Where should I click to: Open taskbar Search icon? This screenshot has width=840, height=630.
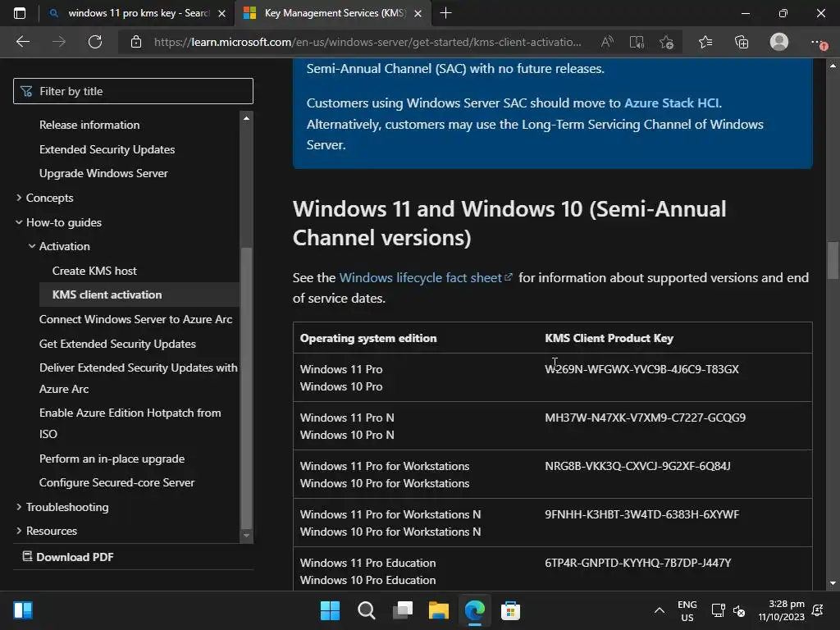pos(367,610)
